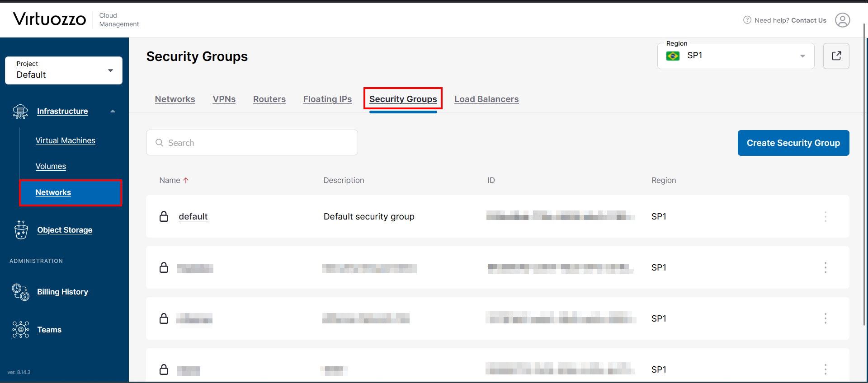Click the Description column header
Image resolution: width=868 pixels, height=383 pixels.
pyautogui.click(x=344, y=180)
